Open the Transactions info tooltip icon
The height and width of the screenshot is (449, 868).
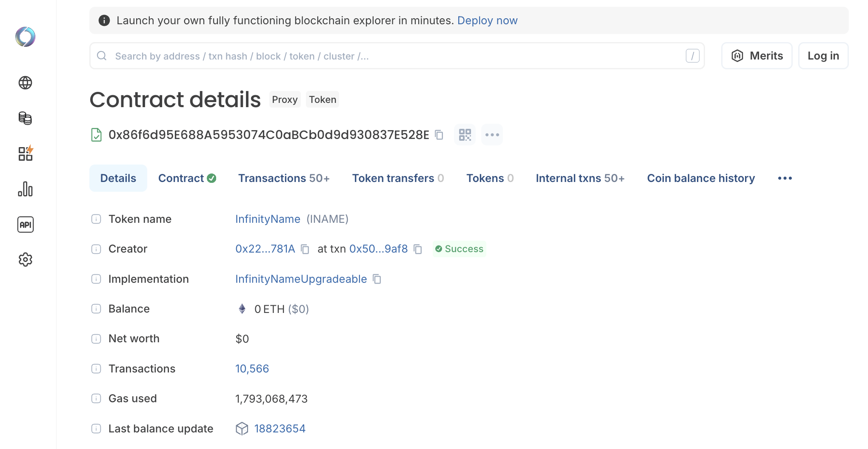pyautogui.click(x=96, y=369)
